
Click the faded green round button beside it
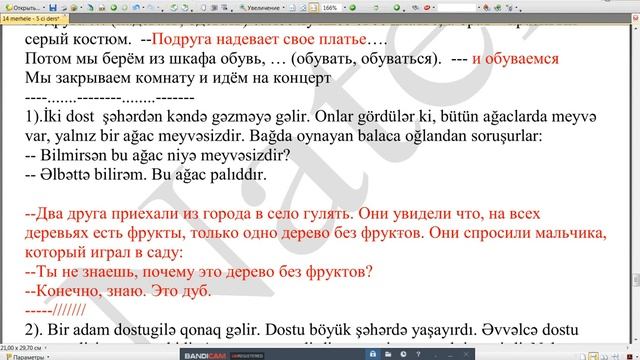coord(125,8)
